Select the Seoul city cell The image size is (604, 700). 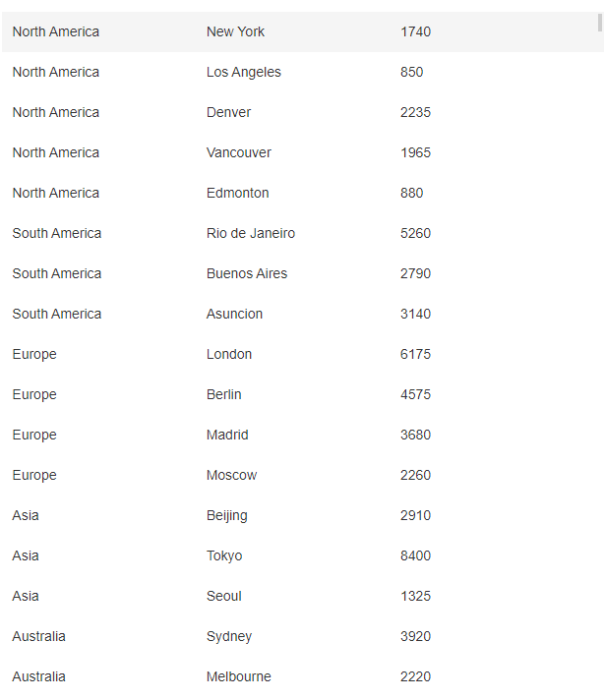point(223,596)
